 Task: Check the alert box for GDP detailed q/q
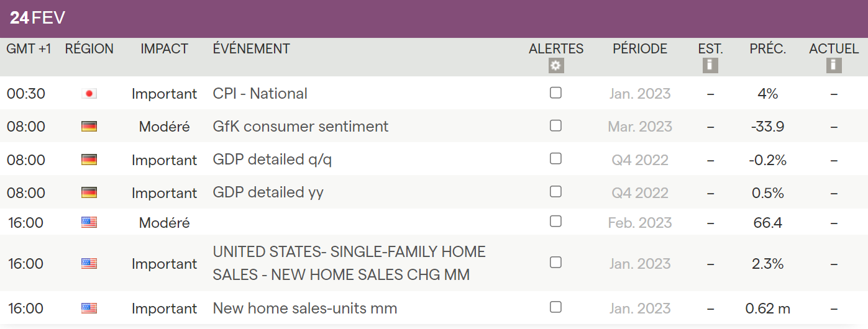tap(555, 158)
